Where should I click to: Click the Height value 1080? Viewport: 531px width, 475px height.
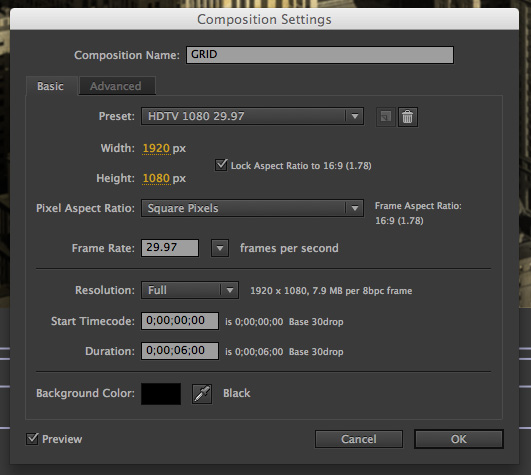156,178
